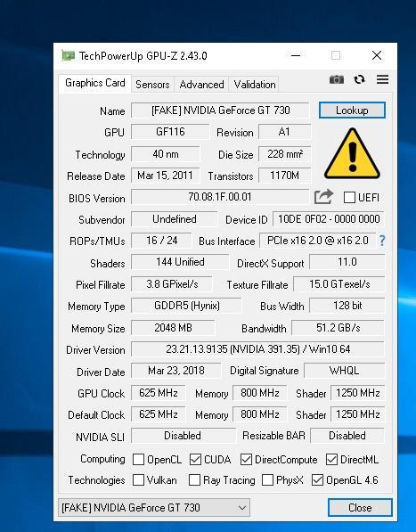Open the Advanced tab
Screen dimensions: 416x532
201,84
